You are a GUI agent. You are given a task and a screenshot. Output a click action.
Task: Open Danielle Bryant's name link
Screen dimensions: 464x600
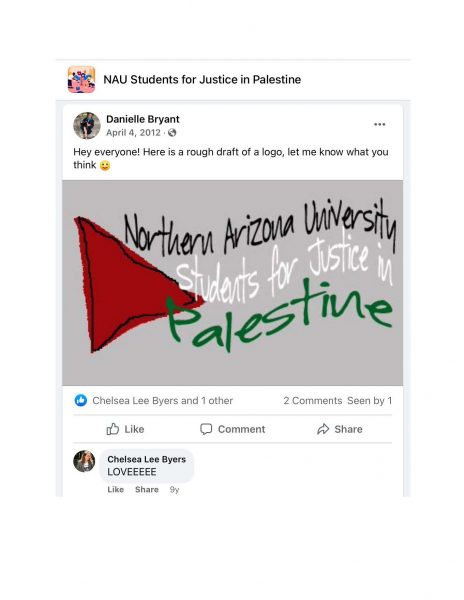point(143,119)
